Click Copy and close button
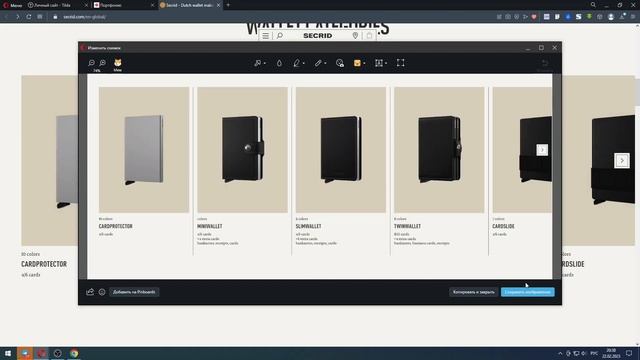Screen dimensions: 640x360 [x=473, y=292]
